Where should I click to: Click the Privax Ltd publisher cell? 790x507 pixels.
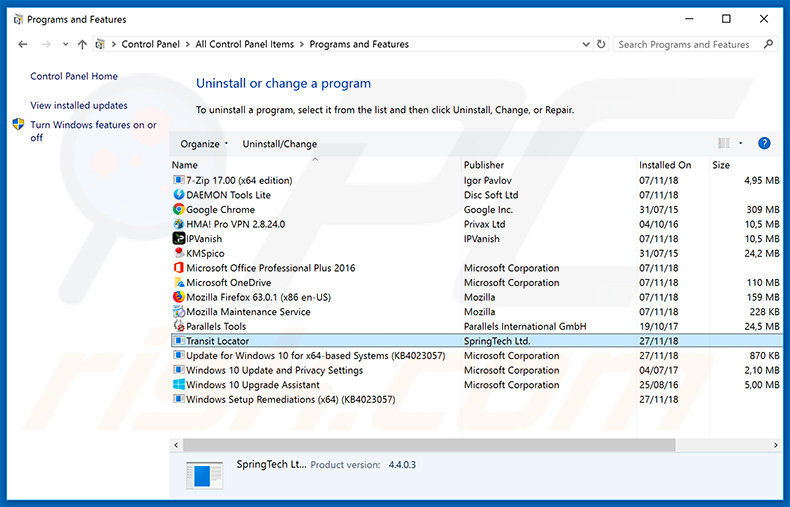click(x=484, y=224)
